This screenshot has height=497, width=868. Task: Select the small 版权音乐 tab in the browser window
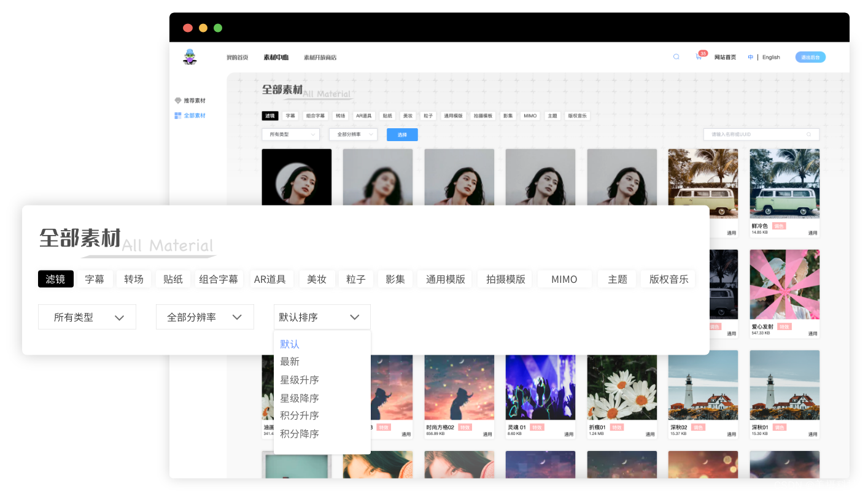(x=577, y=115)
